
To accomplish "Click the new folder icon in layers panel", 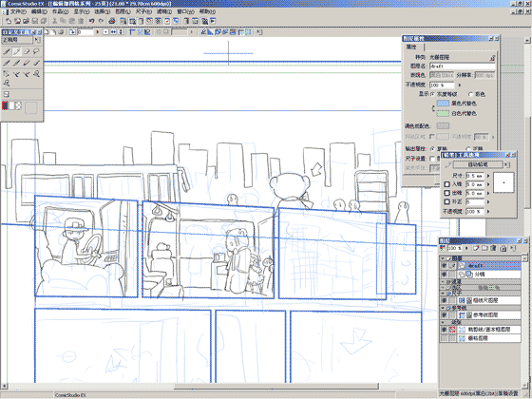I will [484, 248].
